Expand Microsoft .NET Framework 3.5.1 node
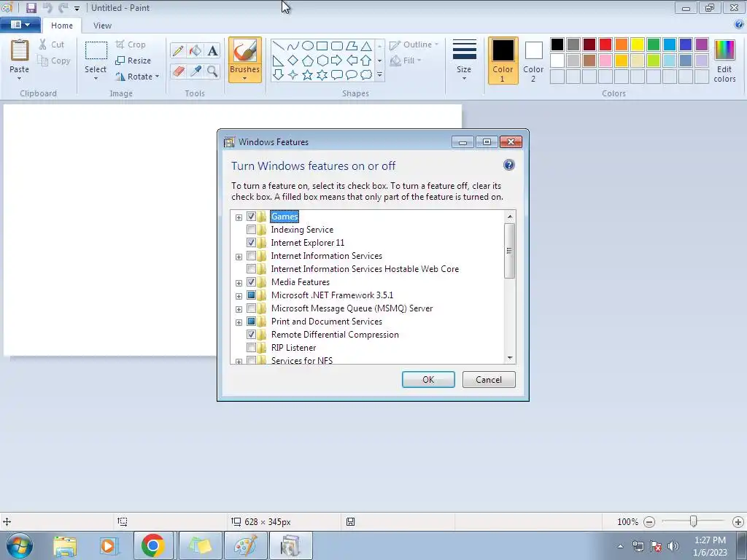 pyautogui.click(x=239, y=296)
